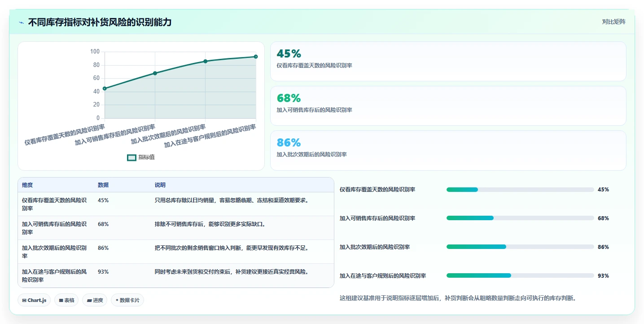Click the chart data point at value 68
The image size is (644, 324).
155,73
